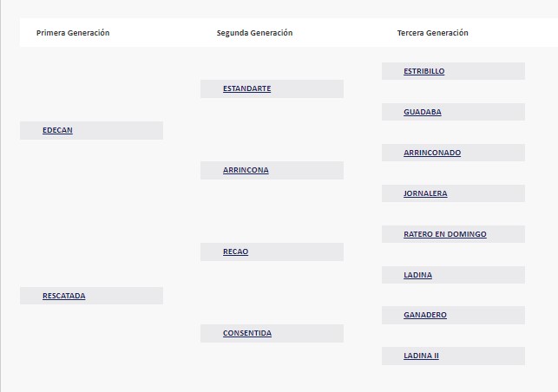Viewport: 558px width, 392px height.
Task: Open RATERO EN DOMINGO link
Action: click(445, 234)
